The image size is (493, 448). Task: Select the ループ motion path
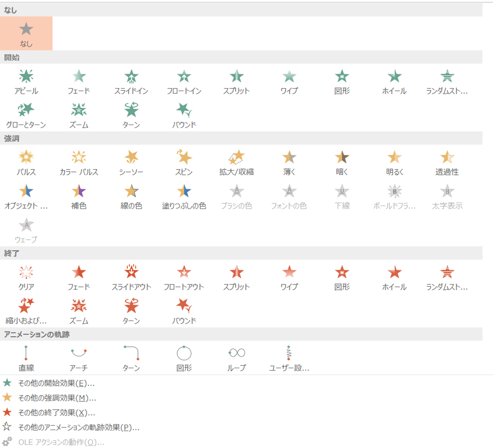coord(236,359)
